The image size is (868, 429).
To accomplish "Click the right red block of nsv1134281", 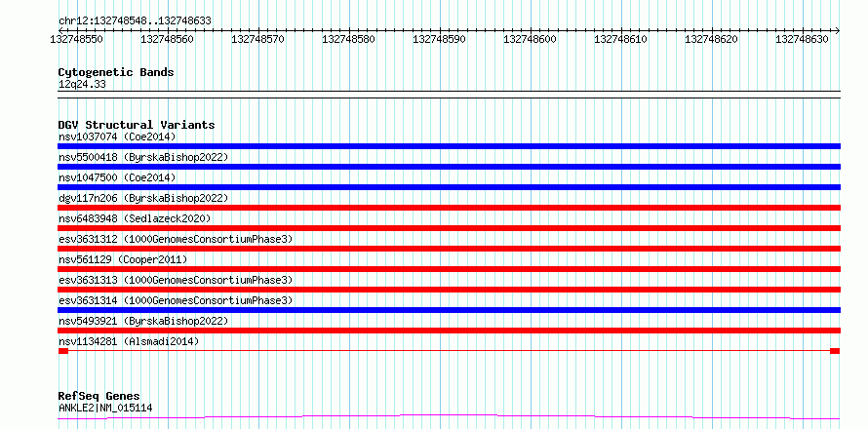I will (835, 351).
